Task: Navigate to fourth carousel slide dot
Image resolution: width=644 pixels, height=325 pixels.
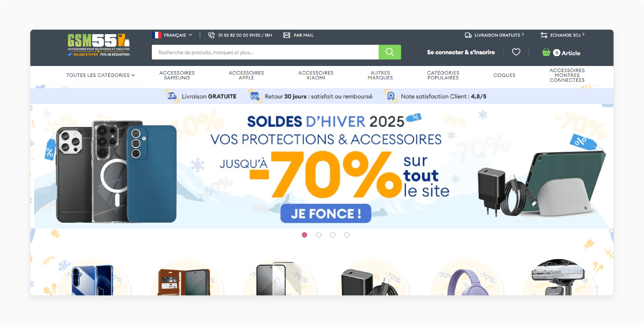Action: click(347, 235)
